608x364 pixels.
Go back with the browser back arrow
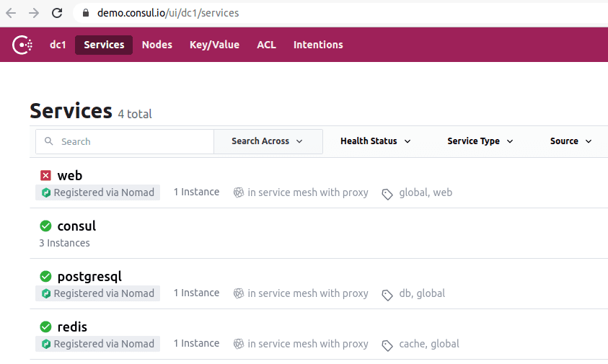(x=11, y=13)
